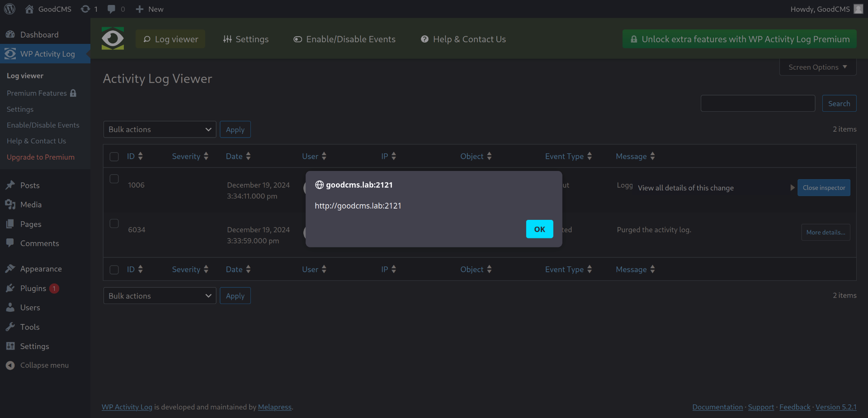Open the Feedback footer link
The width and height of the screenshot is (868, 418).
(795, 407)
